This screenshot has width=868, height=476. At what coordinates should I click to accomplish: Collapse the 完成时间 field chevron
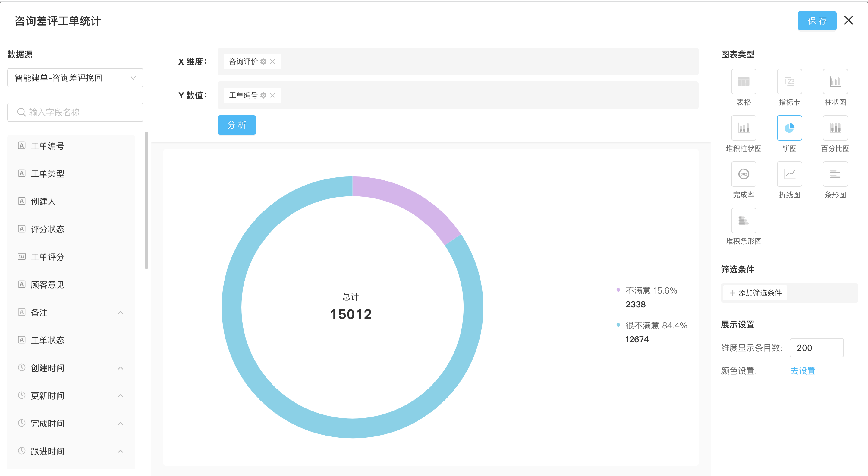121,424
